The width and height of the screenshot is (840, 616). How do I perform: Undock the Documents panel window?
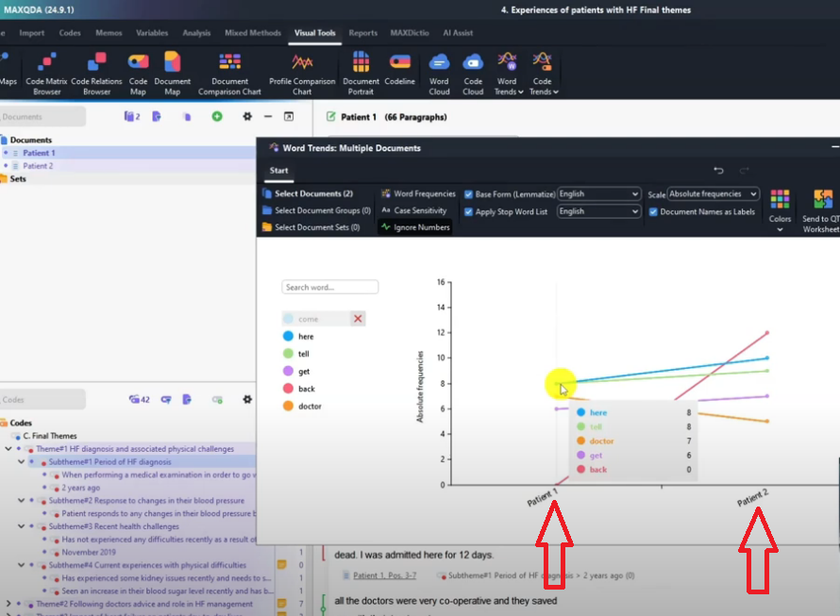pyautogui.click(x=288, y=116)
